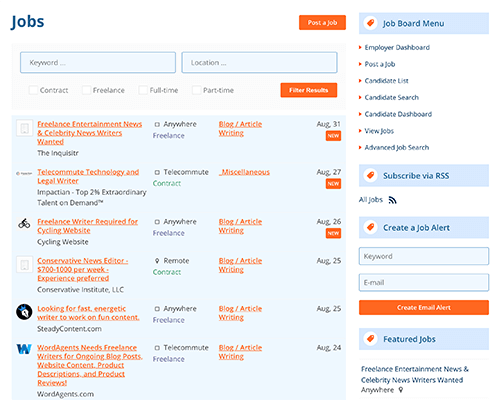Click the E-mail field in Job Alert
Image resolution: width=499 pixels, height=400 pixels.
pos(424,283)
